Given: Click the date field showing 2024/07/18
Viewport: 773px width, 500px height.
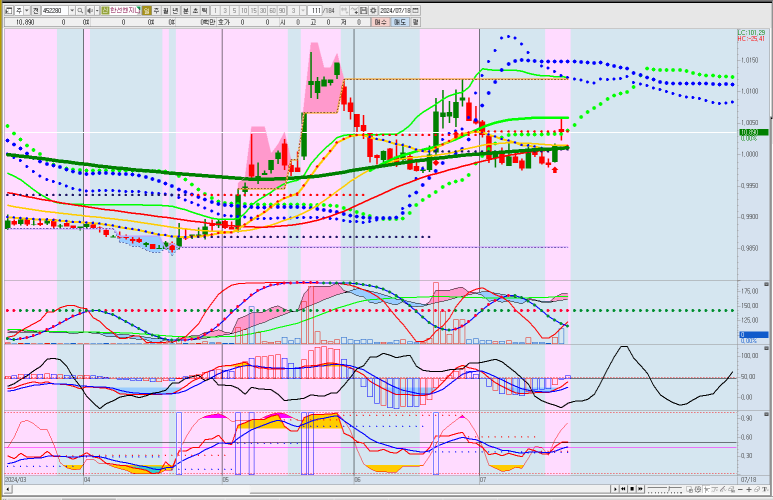Looking at the screenshot, I should coord(394,10).
